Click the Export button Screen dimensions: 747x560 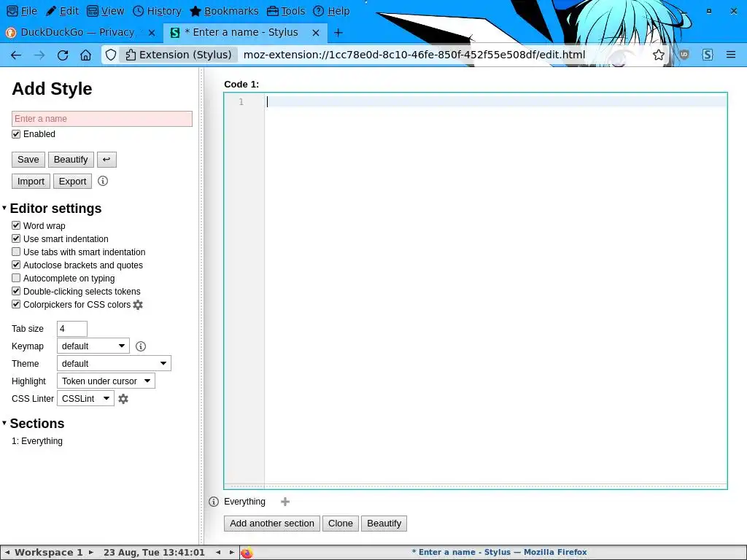pos(72,182)
